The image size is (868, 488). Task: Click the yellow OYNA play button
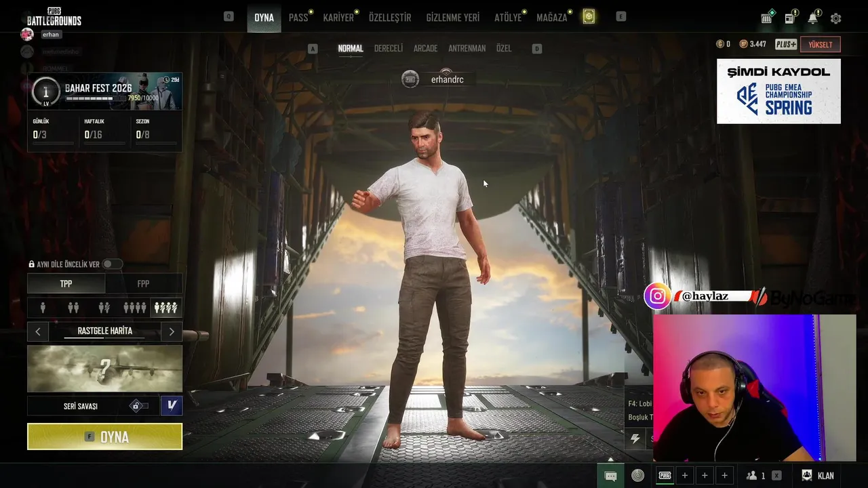tap(104, 436)
